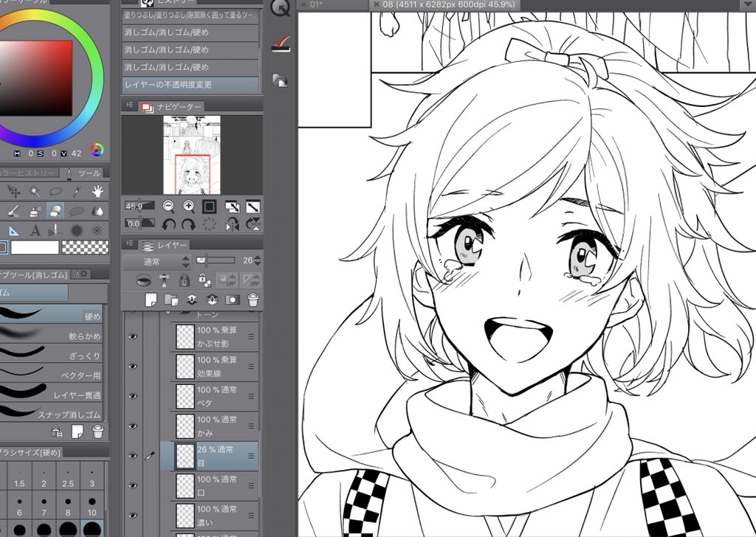Screen dimensions: 756x537
Task: Switch to the 01* document tab
Action: coord(333,5)
